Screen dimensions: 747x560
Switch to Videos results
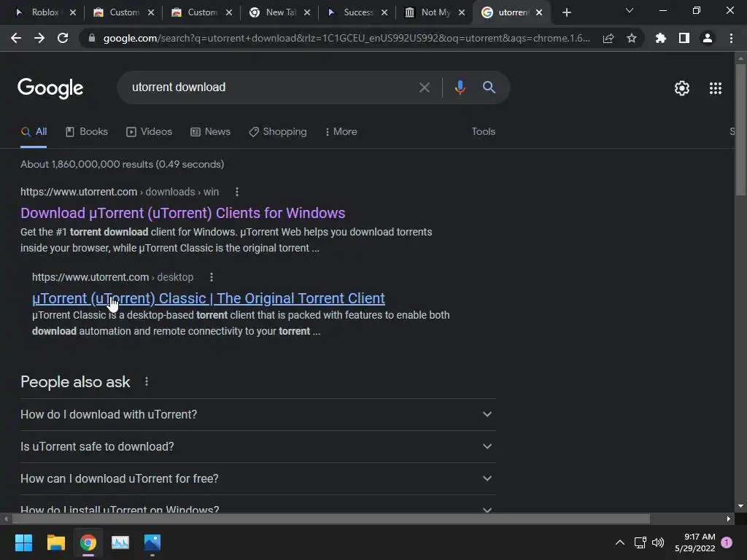(x=149, y=131)
